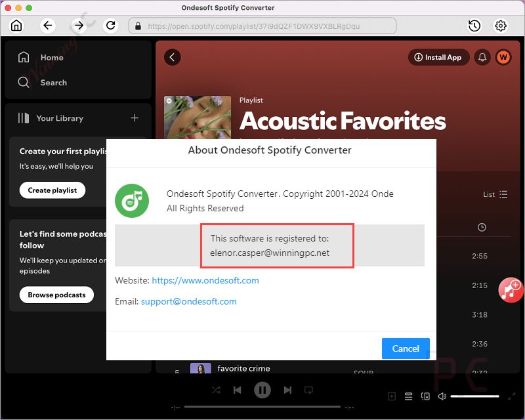Image resolution: width=525 pixels, height=420 pixels.
Task: Click the Spotify playlist URL field
Action: click(262, 26)
